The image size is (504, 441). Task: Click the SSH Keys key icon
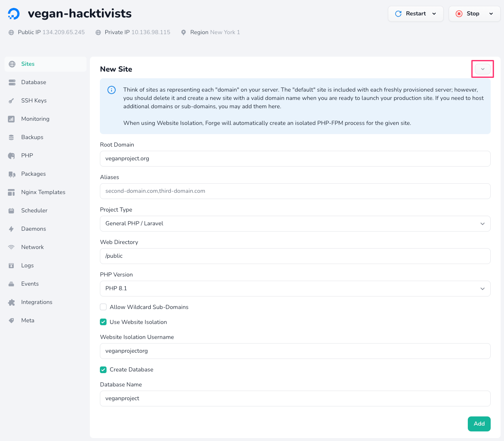pos(12,101)
